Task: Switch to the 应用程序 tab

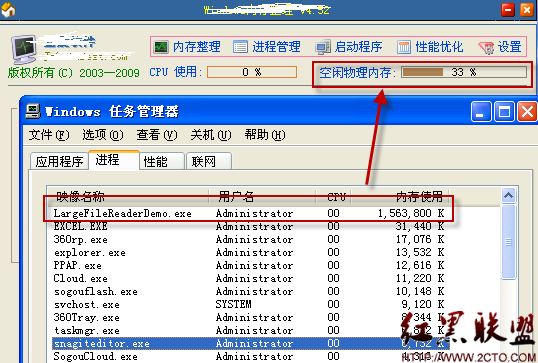Action: click(59, 161)
